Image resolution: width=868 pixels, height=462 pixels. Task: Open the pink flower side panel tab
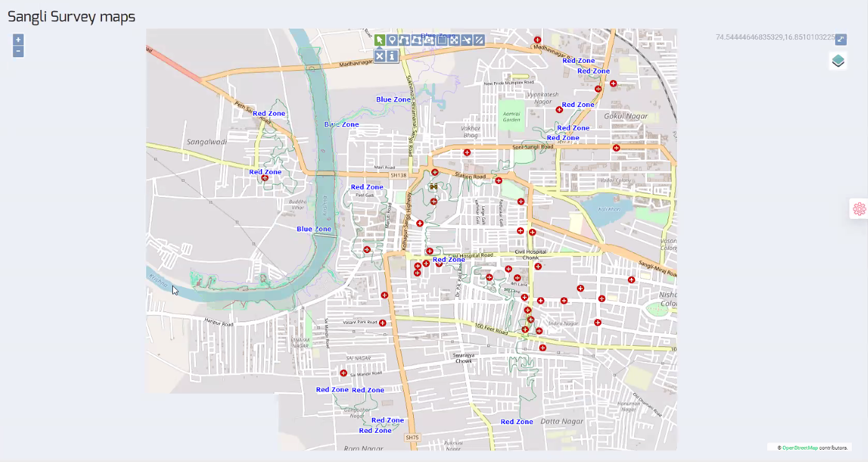pos(859,209)
